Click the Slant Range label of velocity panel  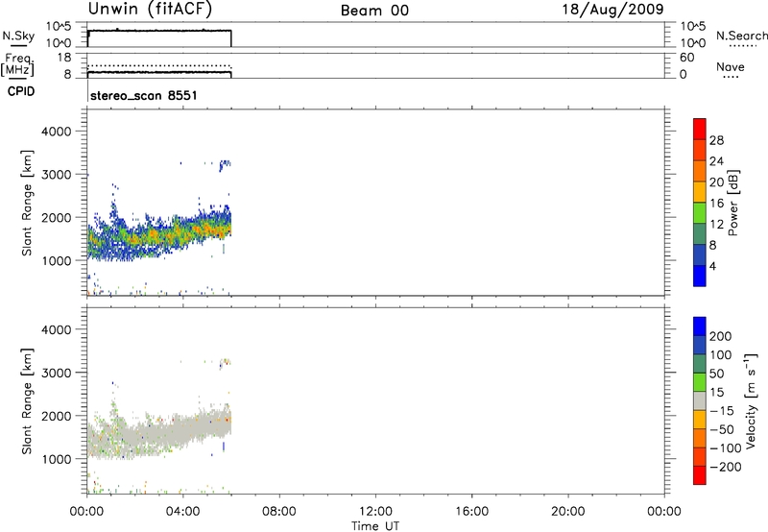[x=27, y=401]
